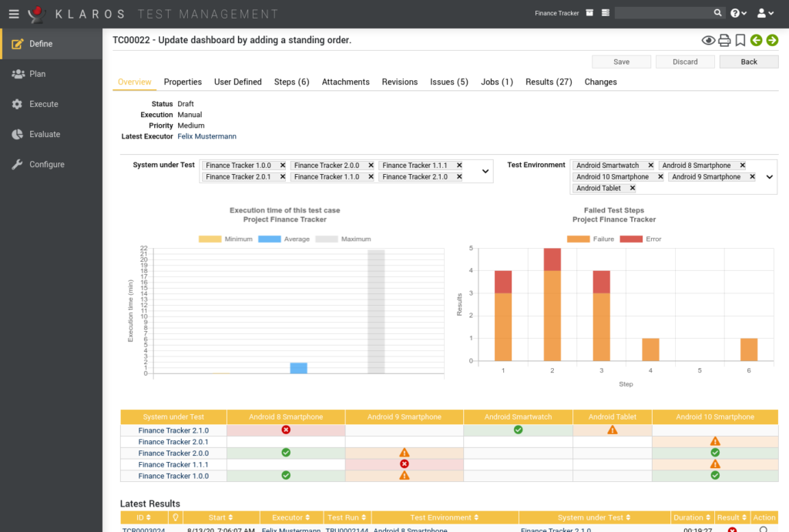Sort Latest Results by ID column
This screenshot has width=789, height=532.
click(143, 517)
